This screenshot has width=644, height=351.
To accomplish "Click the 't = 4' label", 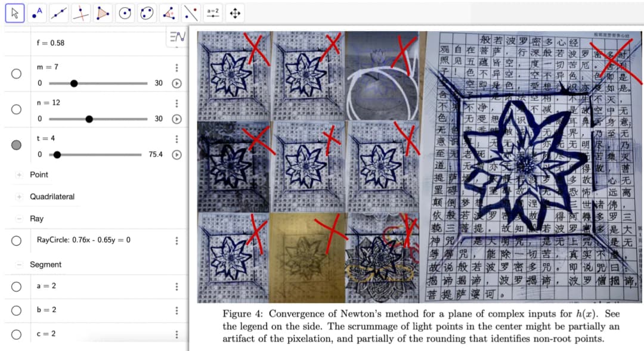I will pos(45,138).
